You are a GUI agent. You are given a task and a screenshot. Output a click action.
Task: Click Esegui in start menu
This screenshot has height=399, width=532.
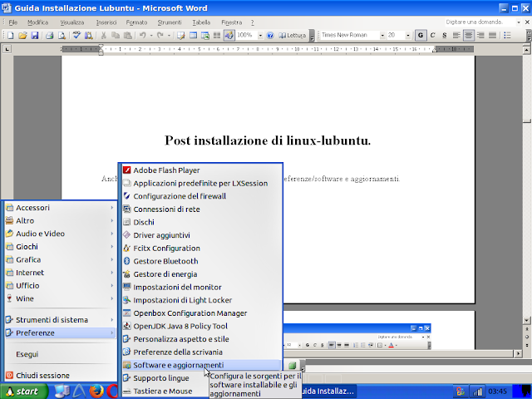(x=61, y=354)
